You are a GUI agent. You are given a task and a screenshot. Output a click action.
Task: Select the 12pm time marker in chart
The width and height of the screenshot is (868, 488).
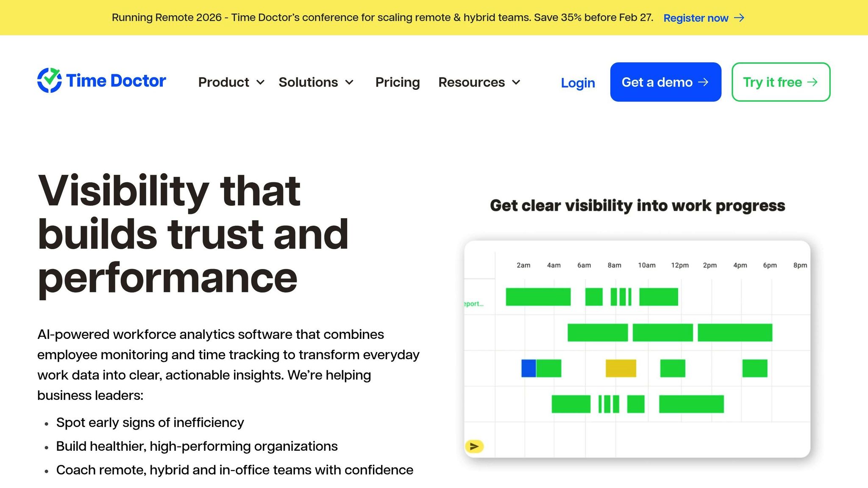pos(679,265)
